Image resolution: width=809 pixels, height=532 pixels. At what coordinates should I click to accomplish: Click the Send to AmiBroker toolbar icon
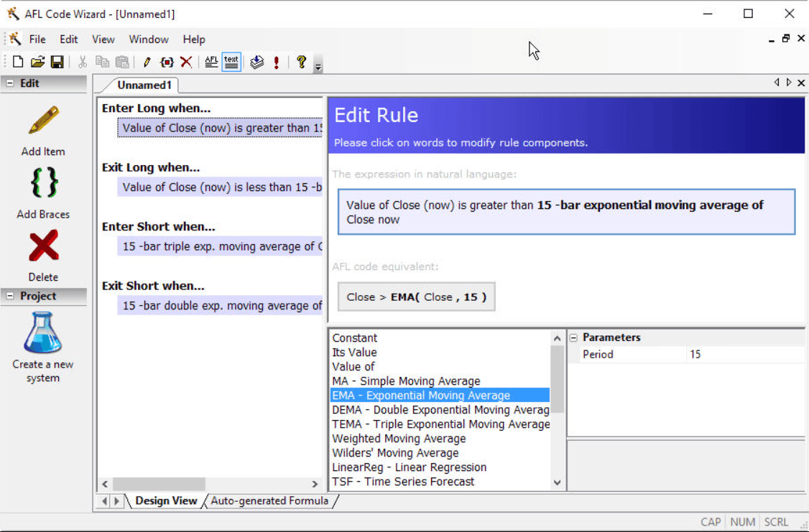point(256,62)
